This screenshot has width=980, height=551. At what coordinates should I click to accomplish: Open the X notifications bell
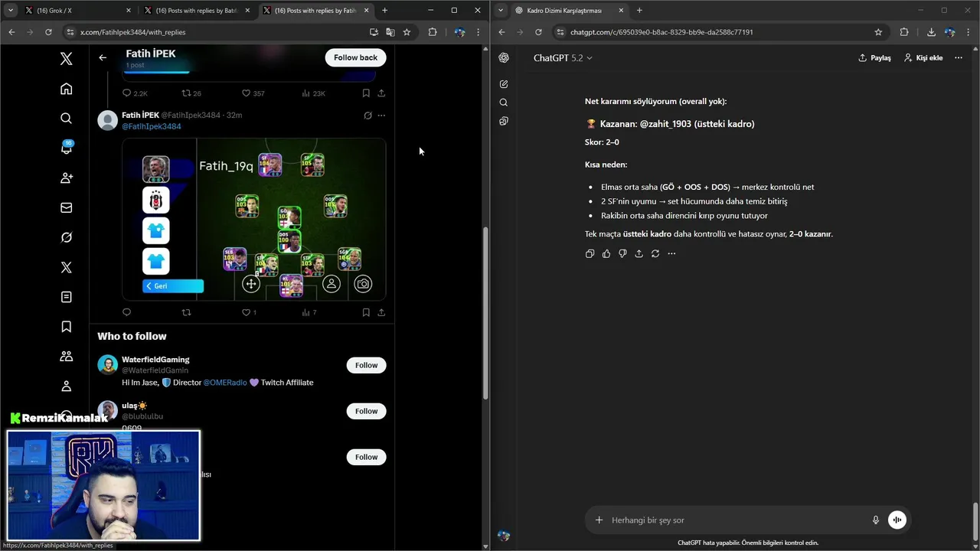click(x=67, y=148)
